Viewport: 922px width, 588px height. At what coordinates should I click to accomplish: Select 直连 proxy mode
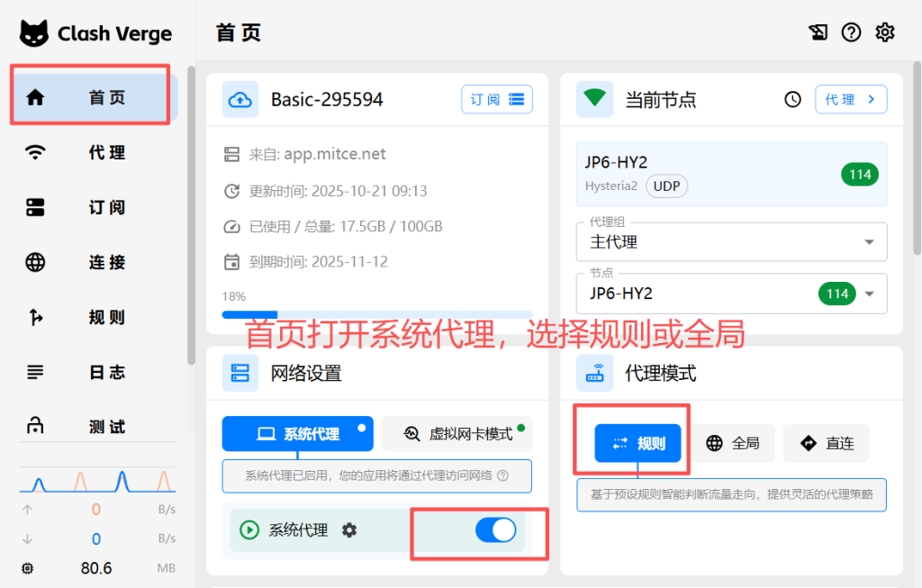coord(827,443)
